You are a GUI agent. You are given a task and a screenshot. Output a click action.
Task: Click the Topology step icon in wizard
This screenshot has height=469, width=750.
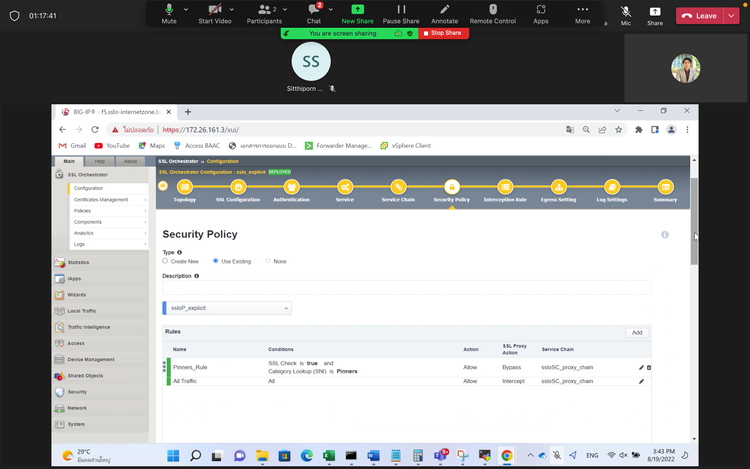(185, 186)
